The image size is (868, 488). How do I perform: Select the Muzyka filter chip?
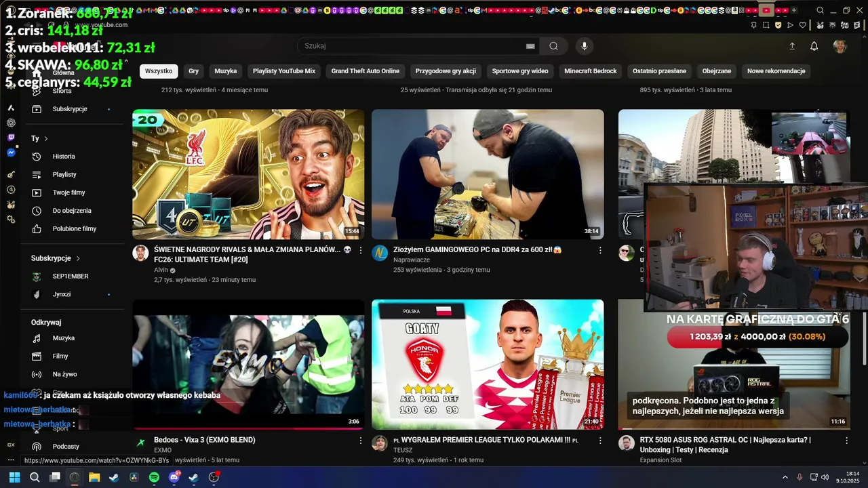tap(226, 71)
